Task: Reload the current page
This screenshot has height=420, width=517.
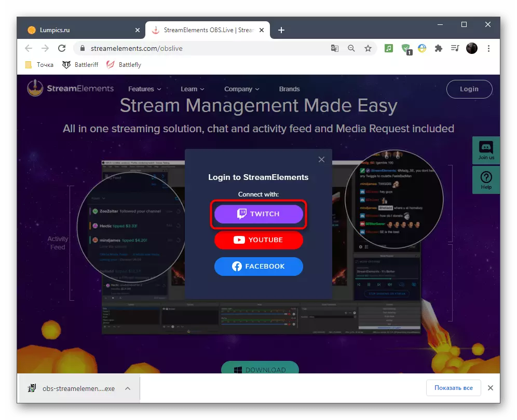Action: click(62, 48)
